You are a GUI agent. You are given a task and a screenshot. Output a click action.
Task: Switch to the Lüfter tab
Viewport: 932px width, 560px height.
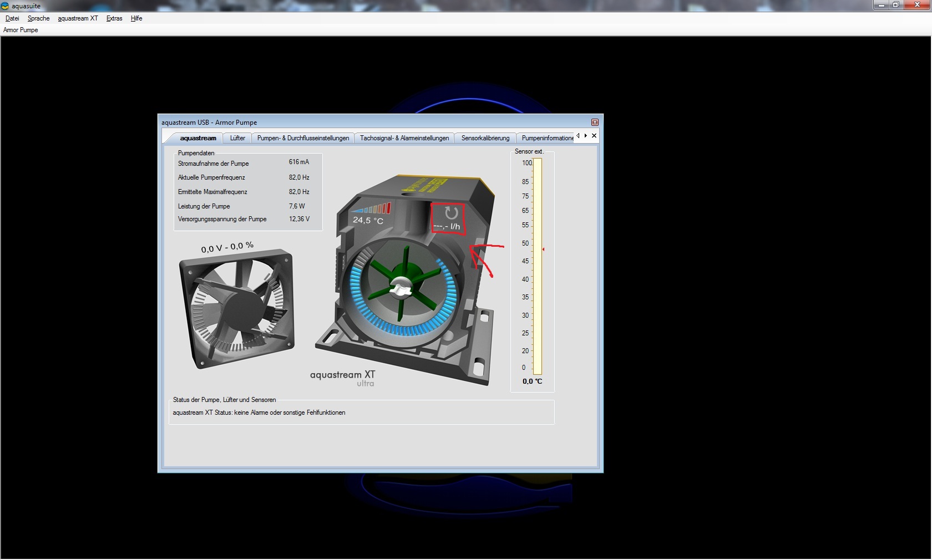[x=237, y=138]
